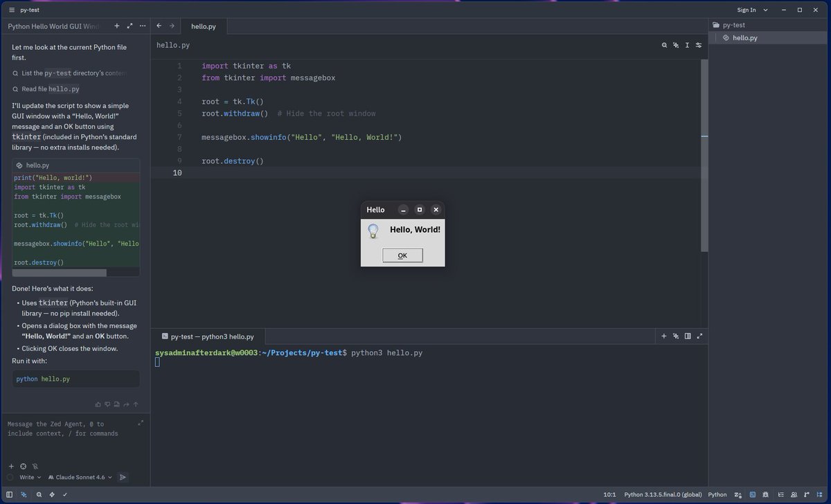Screen dimensions: 831x504
Task: Open hello.py diff card header
Action: coord(76,165)
